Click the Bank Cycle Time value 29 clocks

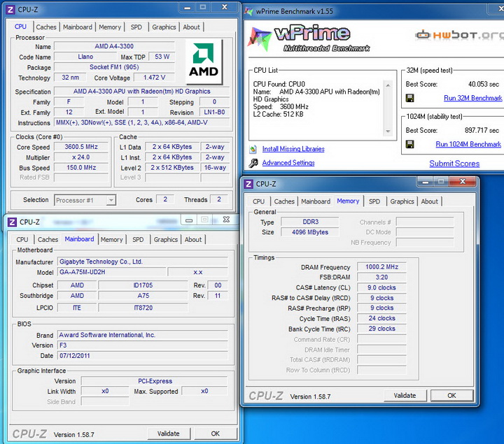coord(381,329)
